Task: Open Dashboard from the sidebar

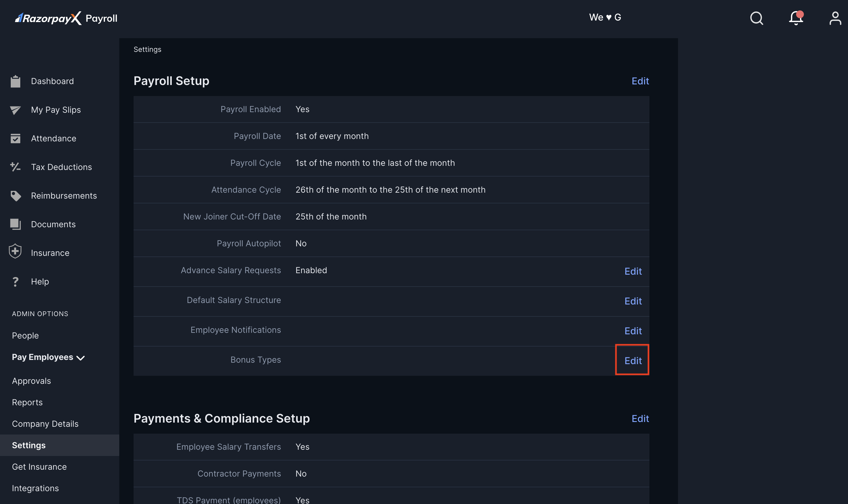Action: pos(52,81)
